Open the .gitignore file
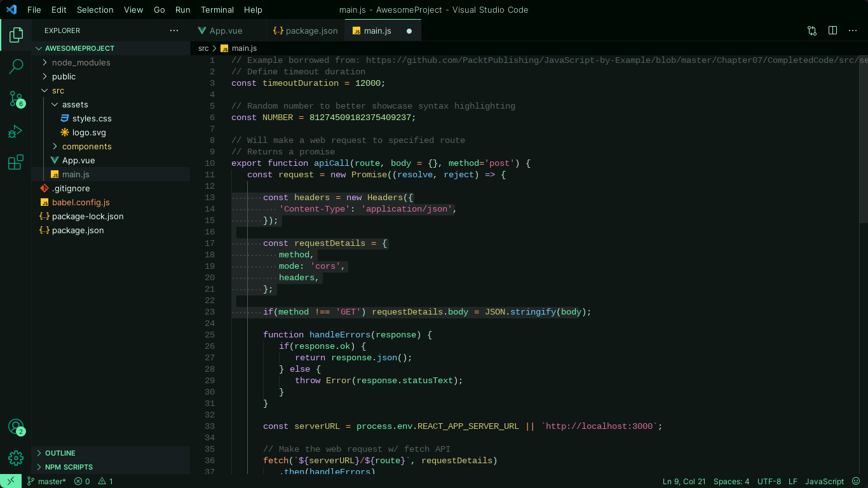This screenshot has width=868, height=488. pos(111,188)
